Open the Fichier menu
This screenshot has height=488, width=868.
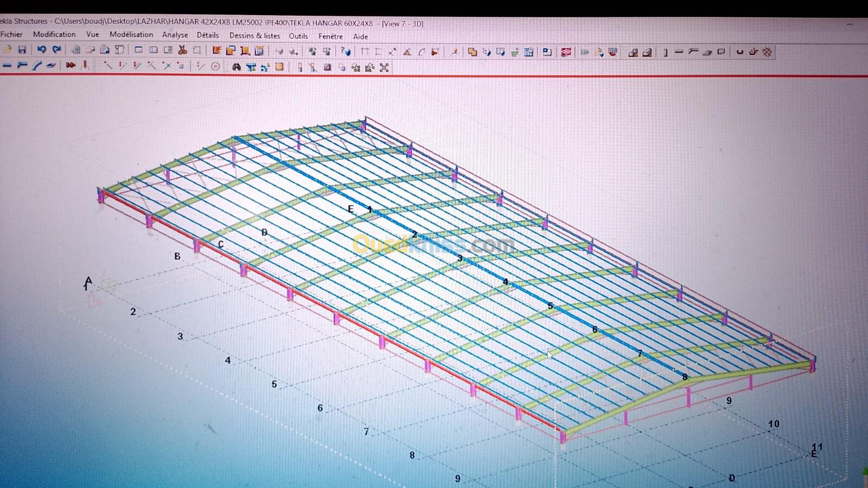(x=12, y=34)
